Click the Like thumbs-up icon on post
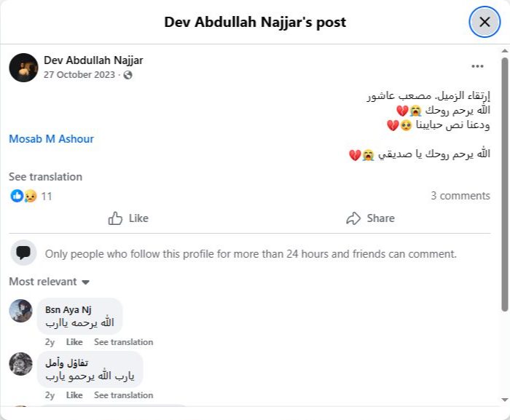This screenshot has height=420, width=510. click(x=115, y=218)
